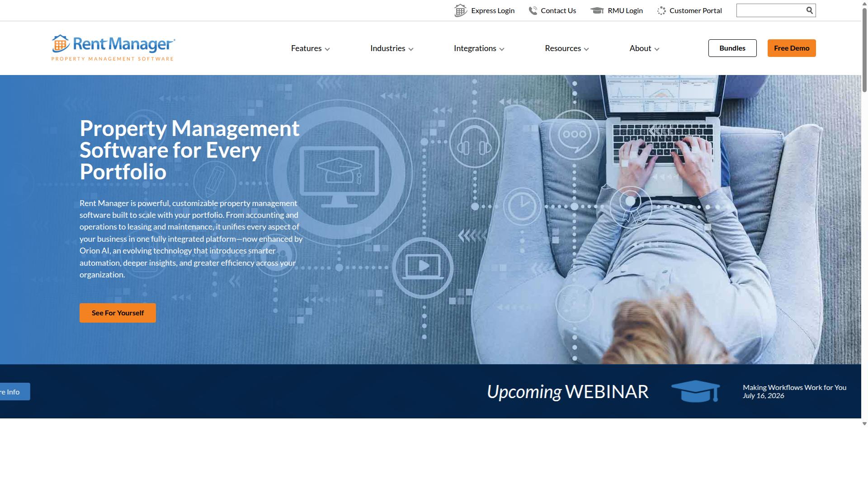Click the orange Free Demo button
Image resolution: width=868 pixels, height=488 pixels.
[x=792, y=48]
